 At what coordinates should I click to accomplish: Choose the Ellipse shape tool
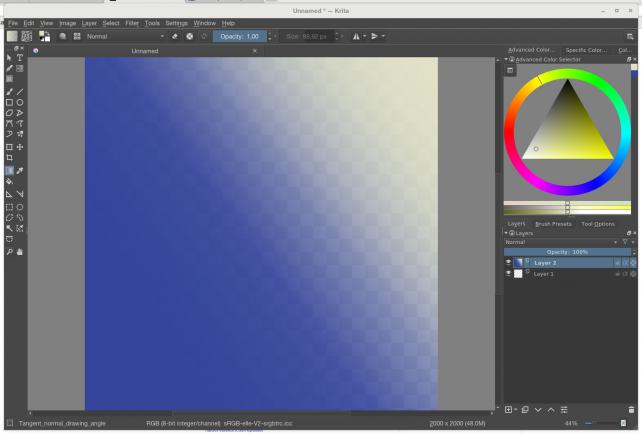[20, 102]
